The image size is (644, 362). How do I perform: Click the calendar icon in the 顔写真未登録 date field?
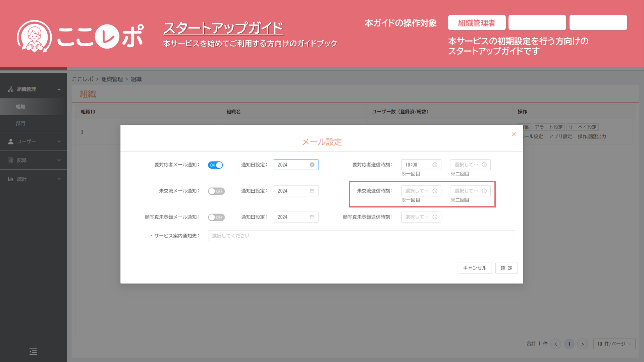312,217
